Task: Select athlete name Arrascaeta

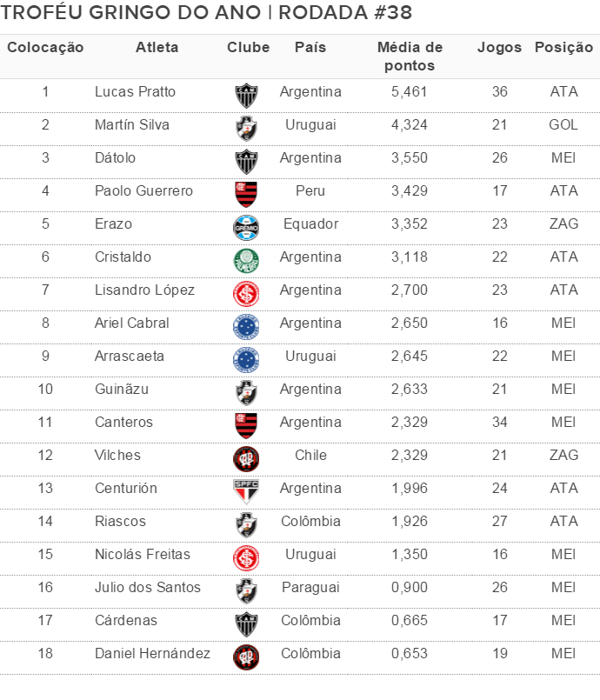Action: pos(130,357)
